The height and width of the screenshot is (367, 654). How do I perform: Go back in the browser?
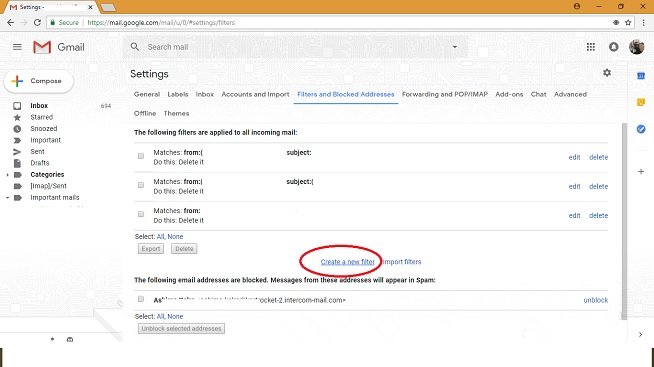[10, 23]
